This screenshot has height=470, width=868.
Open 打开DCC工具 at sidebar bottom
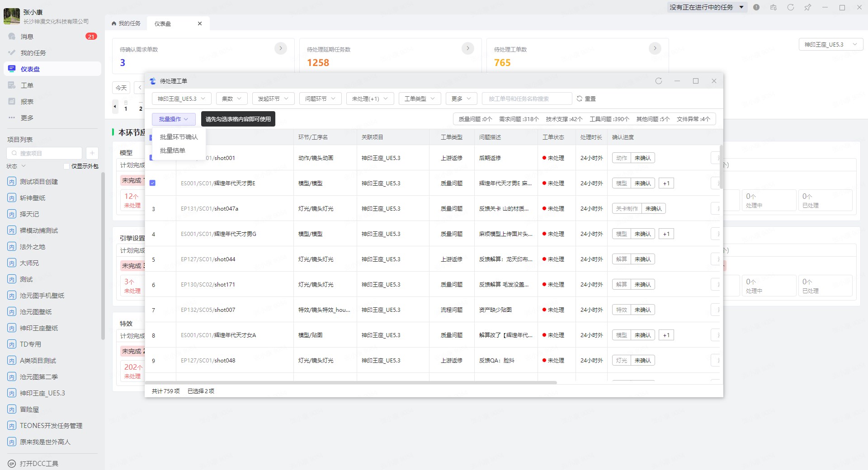coord(34,464)
